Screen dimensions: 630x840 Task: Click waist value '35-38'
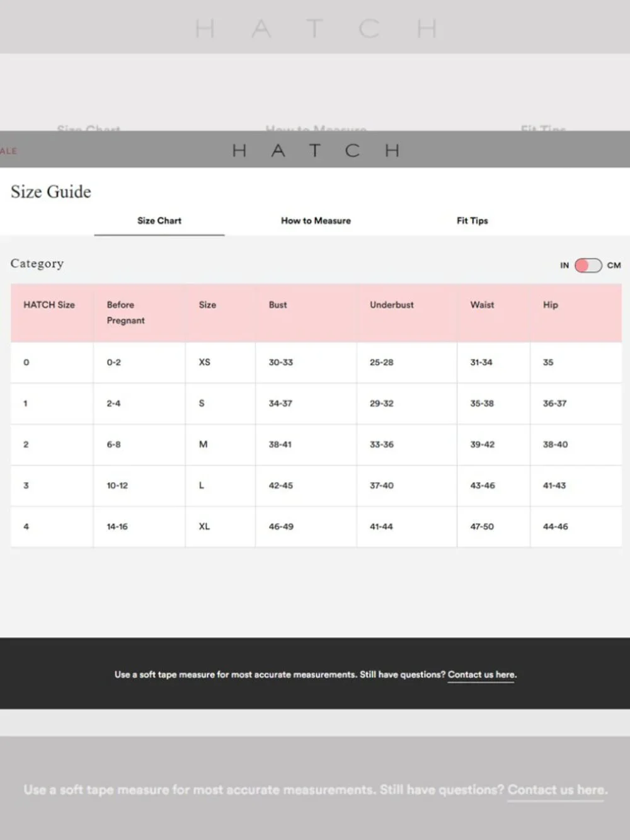pyautogui.click(x=482, y=403)
